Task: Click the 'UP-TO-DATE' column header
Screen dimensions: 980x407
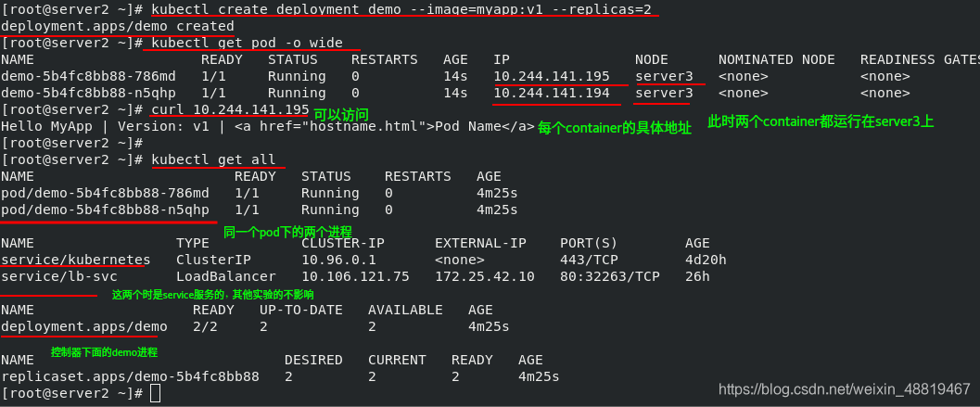Action: click(x=300, y=310)
